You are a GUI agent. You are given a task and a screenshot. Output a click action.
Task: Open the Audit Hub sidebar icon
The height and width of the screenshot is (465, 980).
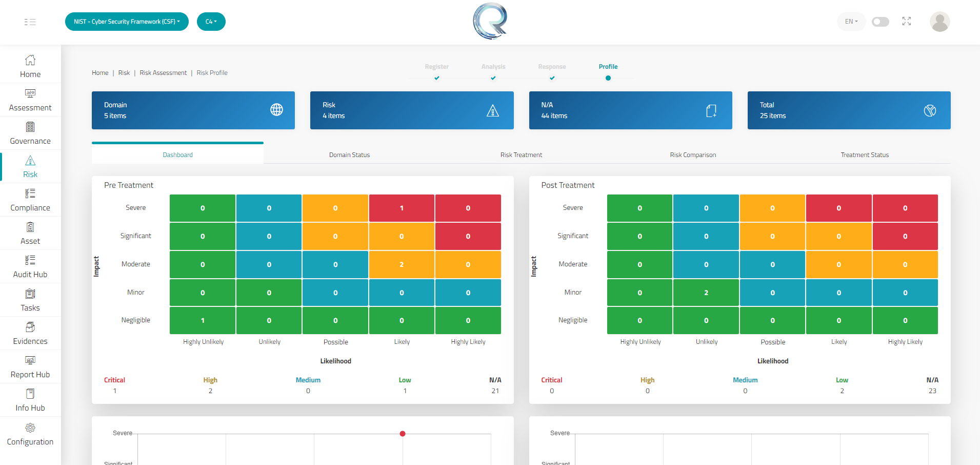pyautogui.click(x=30, y=260)
